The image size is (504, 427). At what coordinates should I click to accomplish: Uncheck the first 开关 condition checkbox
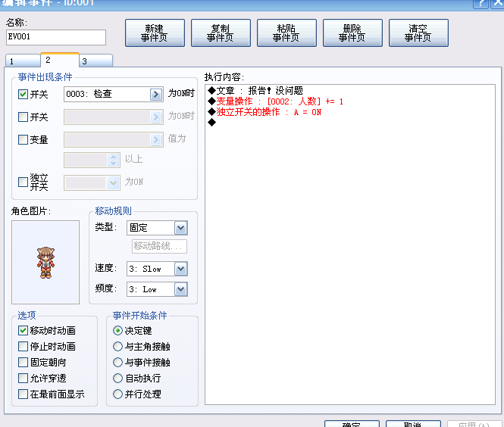coord(23,95)
